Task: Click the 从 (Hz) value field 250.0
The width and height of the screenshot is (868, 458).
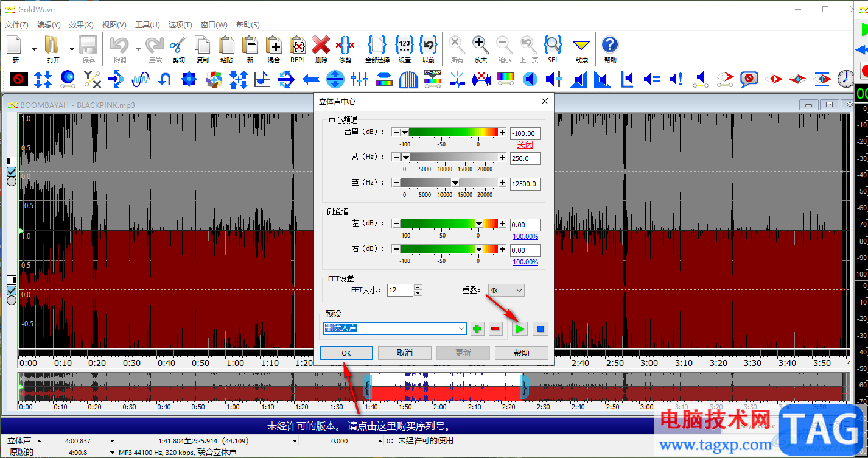Action: coord(525,158)
